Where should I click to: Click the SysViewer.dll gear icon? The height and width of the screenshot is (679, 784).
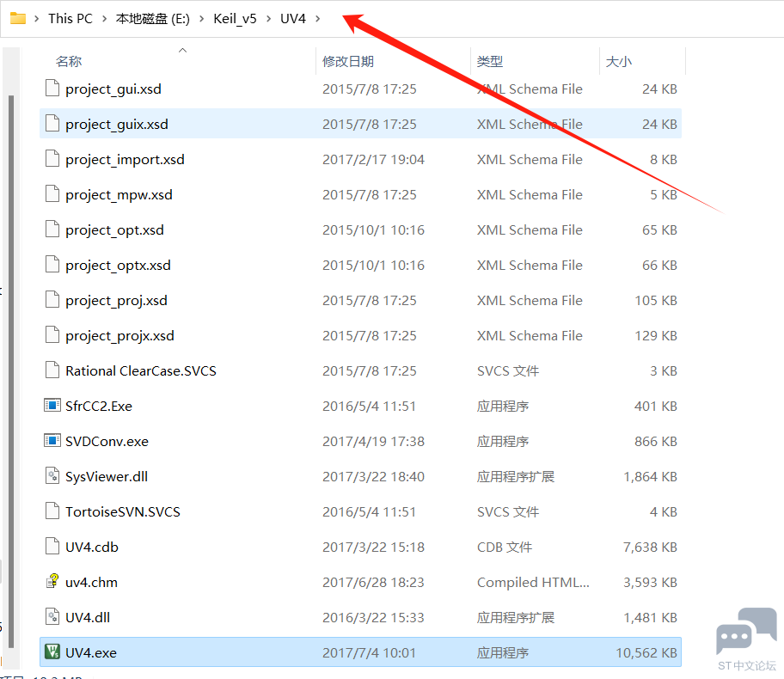[52, 475]
